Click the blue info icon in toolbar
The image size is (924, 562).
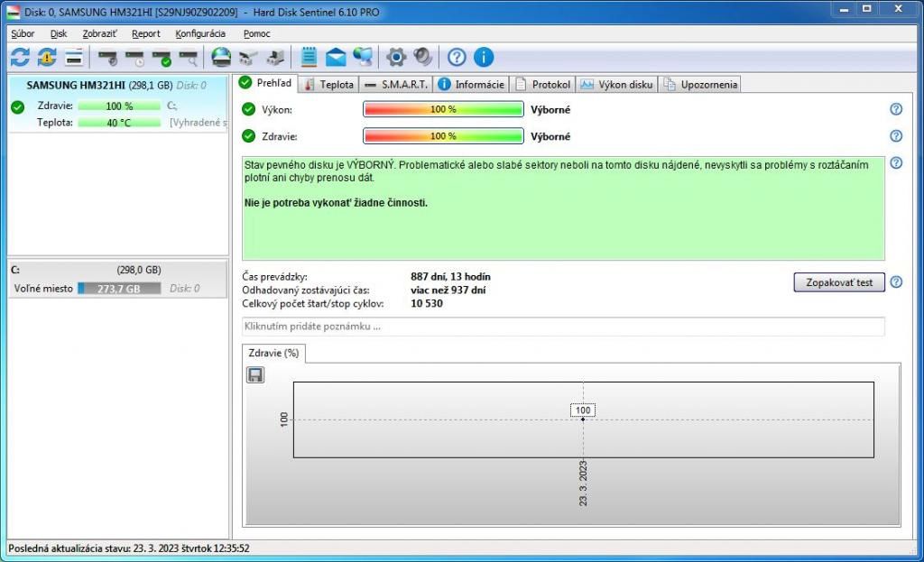point(484,58)
